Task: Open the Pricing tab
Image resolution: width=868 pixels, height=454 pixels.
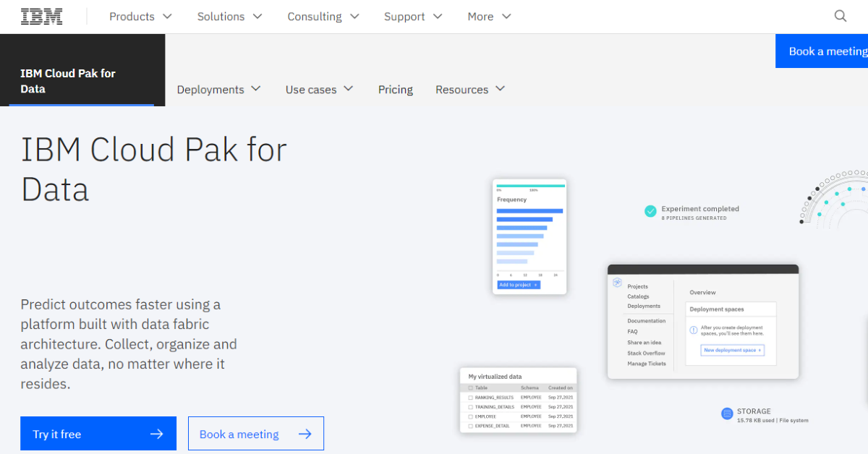Action: (x=395, y=90)
